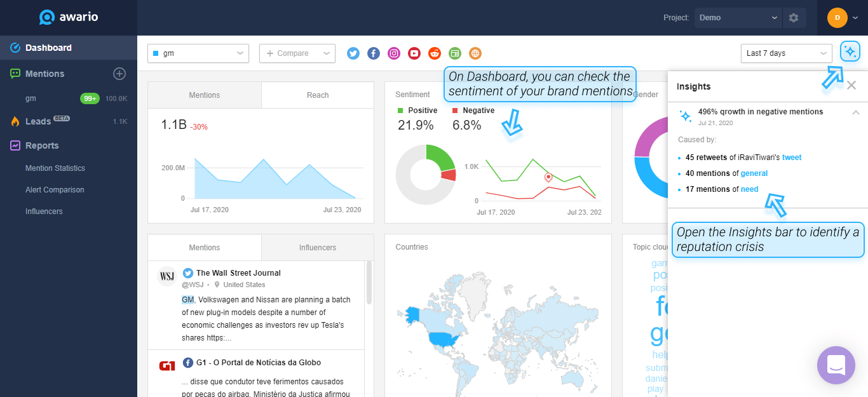Open the Last 7 days date dropdown
Viewport: 868px width, 397px height.
[787, 53]
